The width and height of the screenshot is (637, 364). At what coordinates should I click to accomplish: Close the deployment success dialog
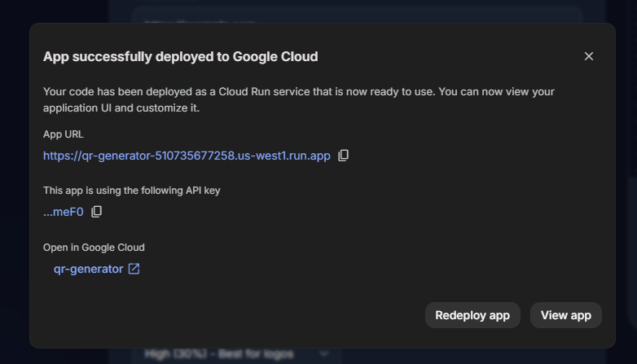point(589,56)
